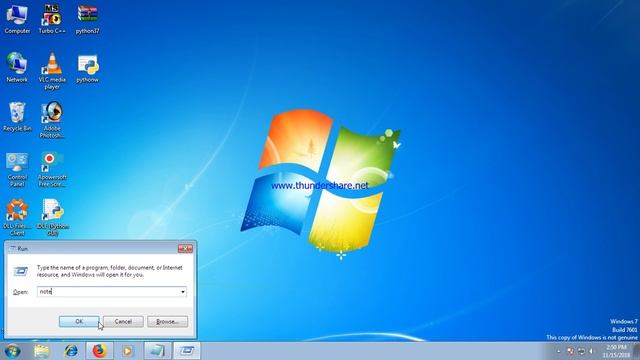Click the Browse... button

pyautogui.click(x=167, y=322)
